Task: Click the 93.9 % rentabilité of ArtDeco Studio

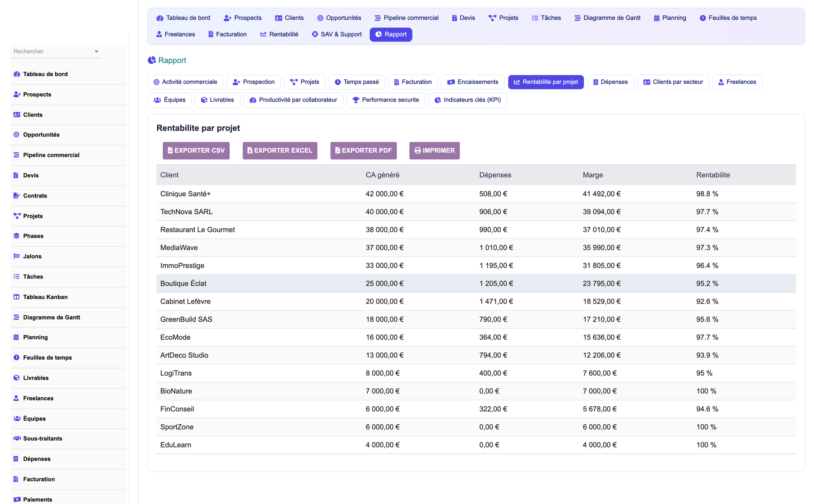Action: [x=707, y=356]
